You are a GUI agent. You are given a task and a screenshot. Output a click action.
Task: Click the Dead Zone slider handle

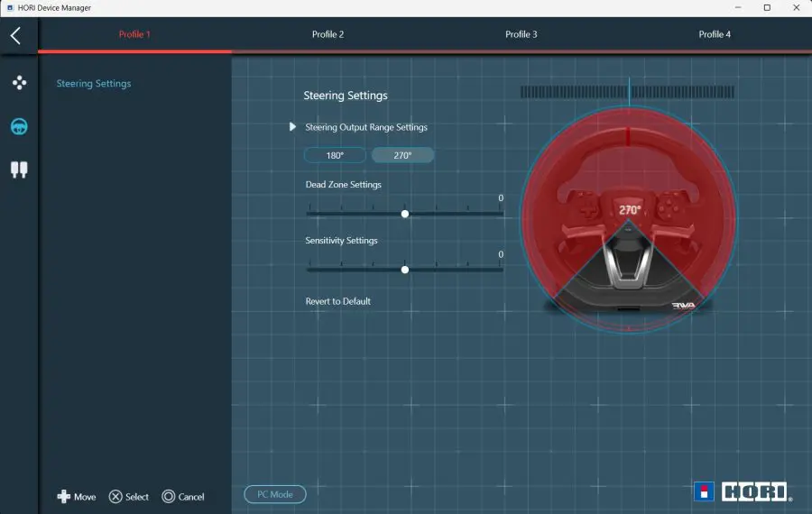(405, 214)
